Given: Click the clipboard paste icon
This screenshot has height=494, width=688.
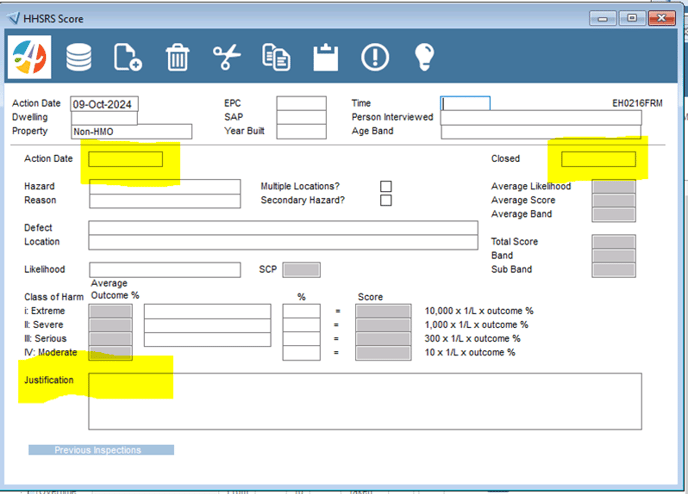Looking at the screenshot, I should (326, 57).
